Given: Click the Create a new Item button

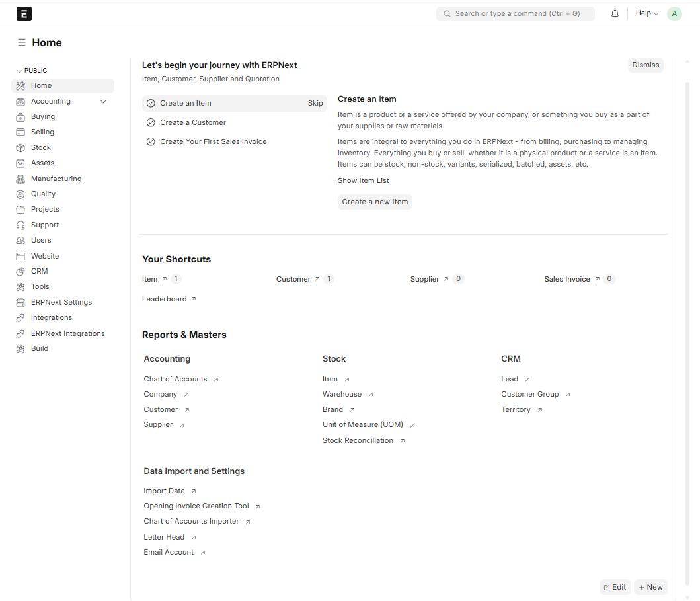Looking at the screenshot, I should coord(375,202).
